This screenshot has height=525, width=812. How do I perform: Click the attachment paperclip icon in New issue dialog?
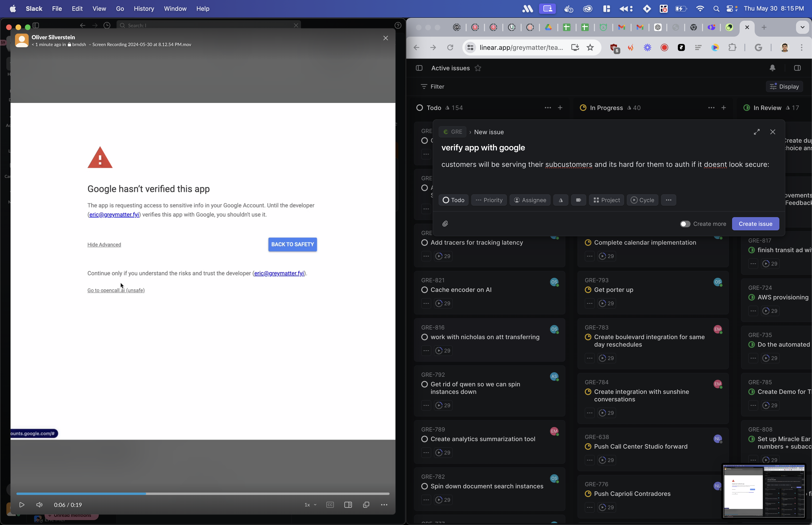(445, 224)
